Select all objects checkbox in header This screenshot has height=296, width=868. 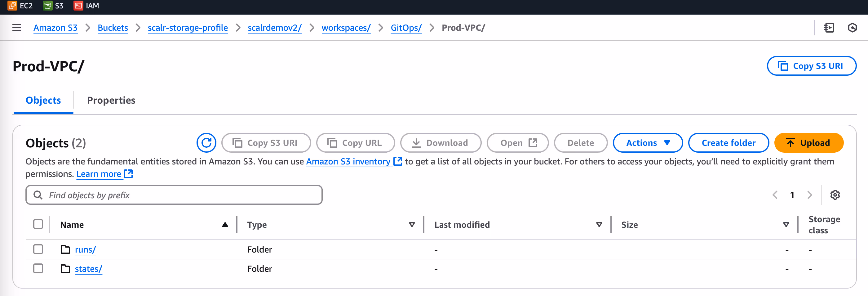tap(38, 224)
